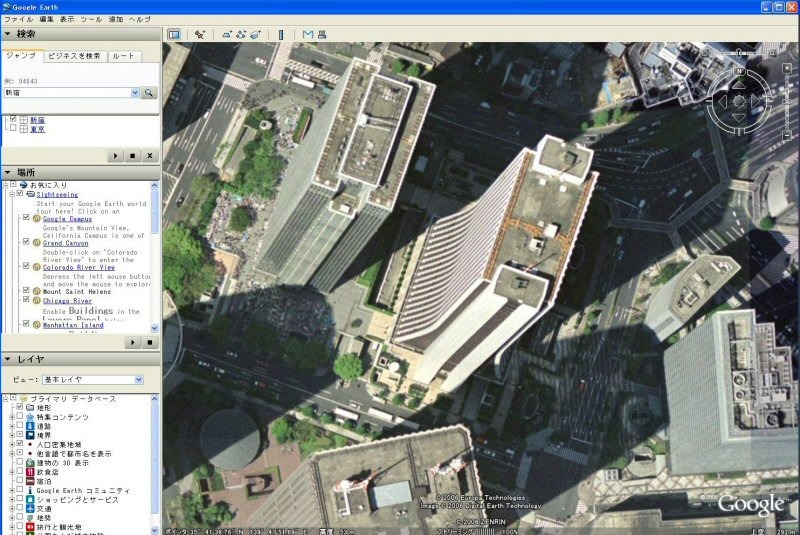Play search results tour button

[x=115, y=156]
